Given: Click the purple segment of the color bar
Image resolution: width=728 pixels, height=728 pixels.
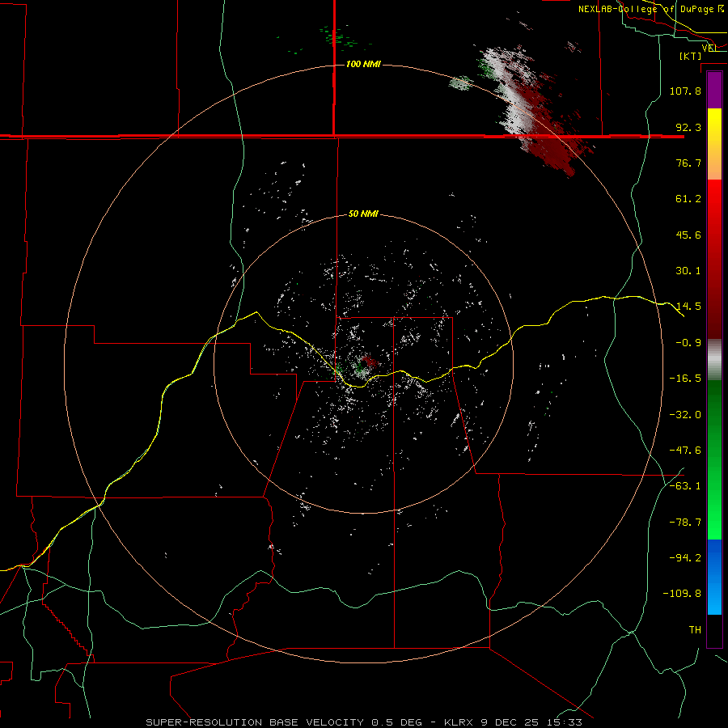Looking at the screenshot, I should 714,91.
